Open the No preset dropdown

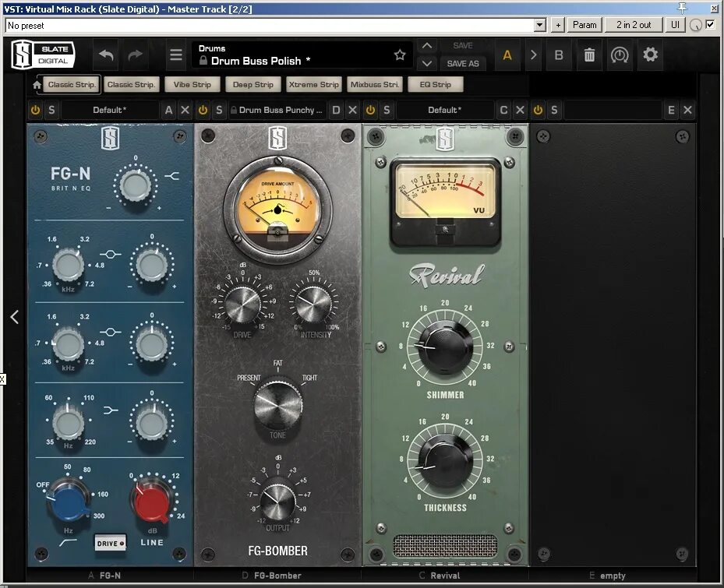pos(539,24)
